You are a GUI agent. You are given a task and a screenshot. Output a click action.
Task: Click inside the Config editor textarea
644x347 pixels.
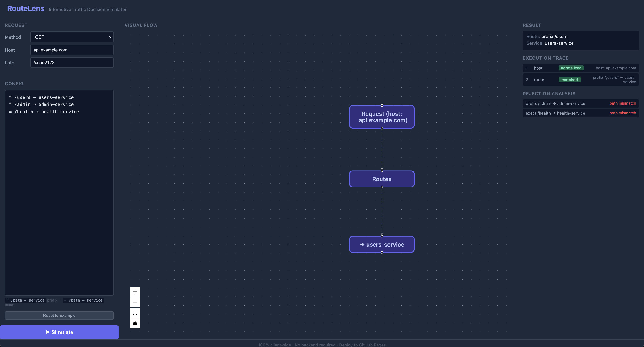[59, 193]
